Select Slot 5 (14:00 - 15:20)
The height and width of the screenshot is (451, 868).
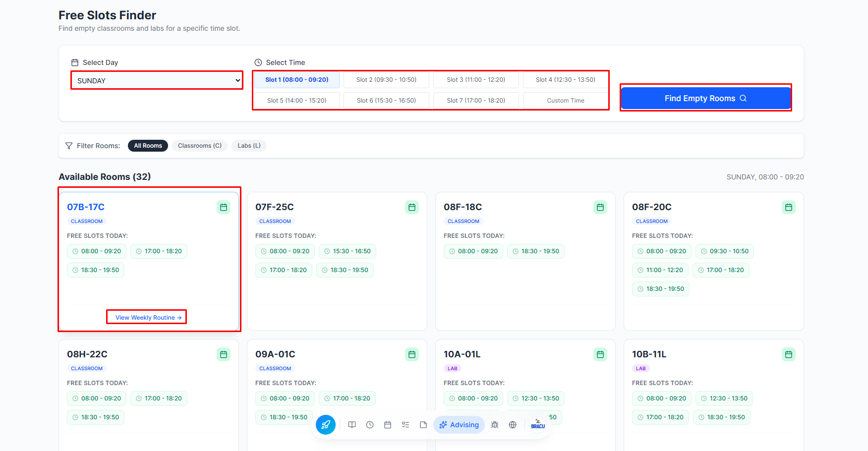tap(296, 101)
